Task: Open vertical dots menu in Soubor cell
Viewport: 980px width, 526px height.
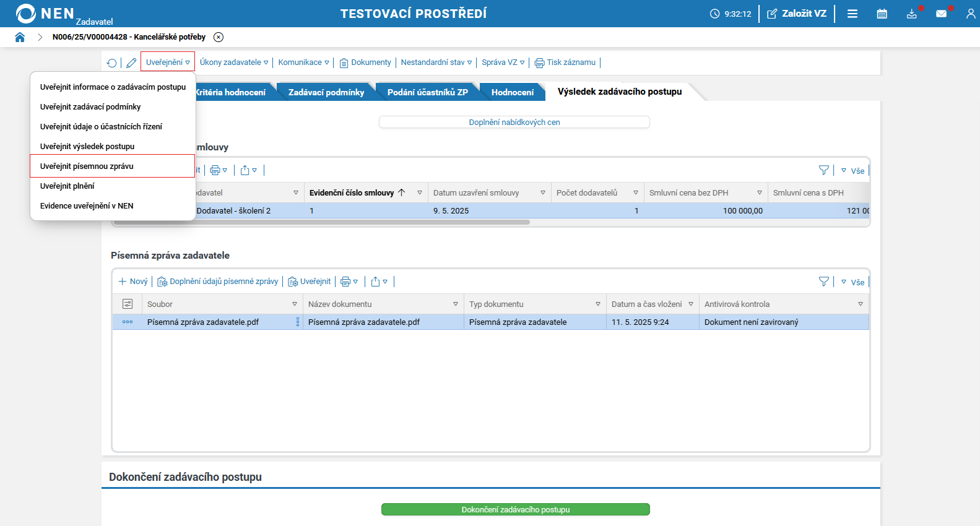Action: (x=298, y=322)
